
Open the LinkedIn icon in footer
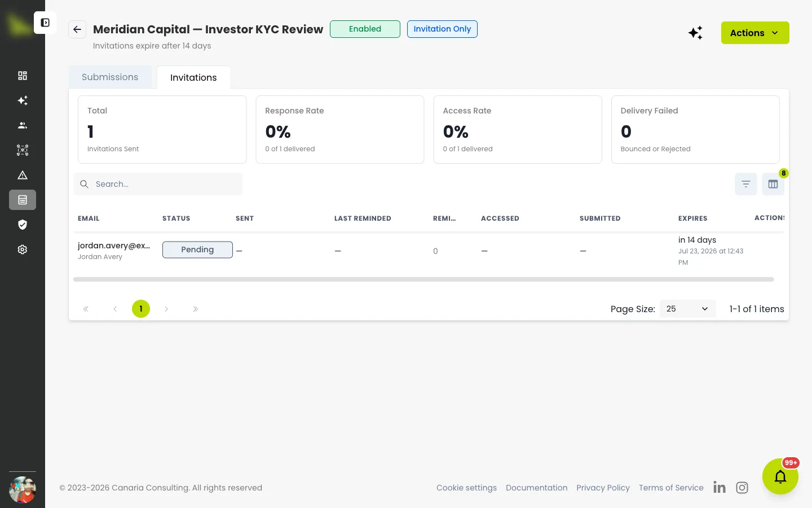point(720,487)
